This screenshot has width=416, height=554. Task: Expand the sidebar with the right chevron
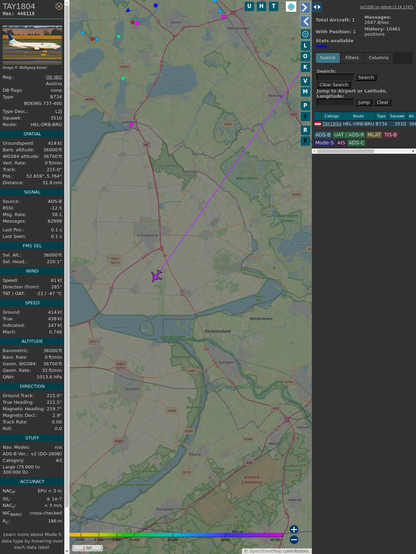305,7
